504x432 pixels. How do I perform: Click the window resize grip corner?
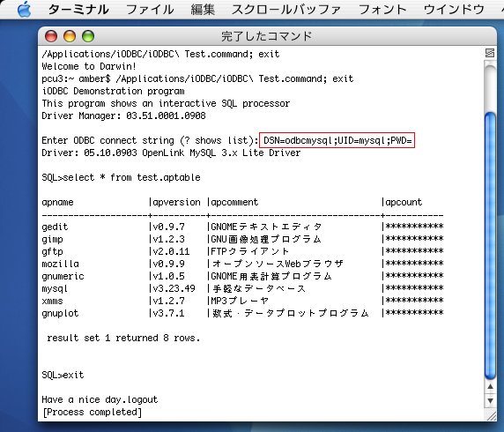point(491,415)
